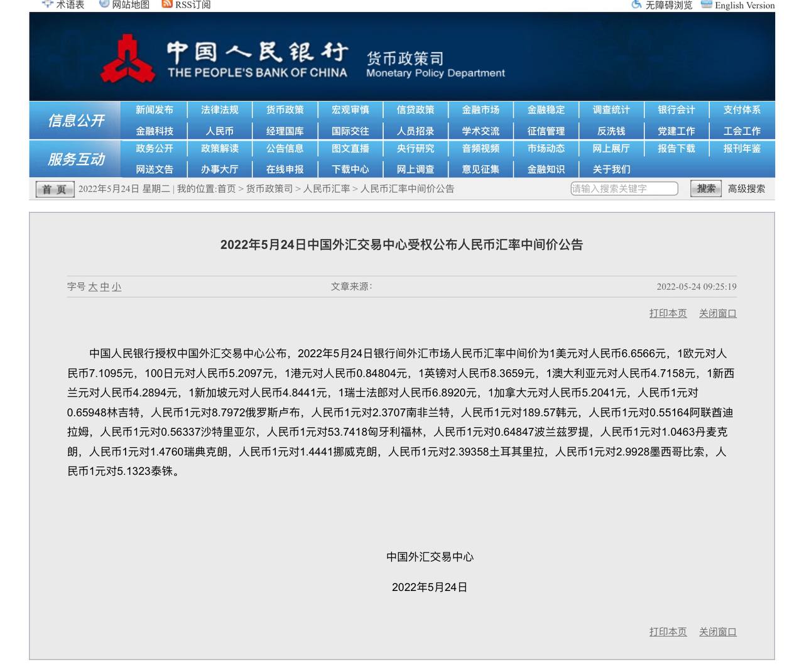Visit the 意见征集 page
Image resolution: width=804 pixels, height=672 pixels.
click(x=481, y=170)
